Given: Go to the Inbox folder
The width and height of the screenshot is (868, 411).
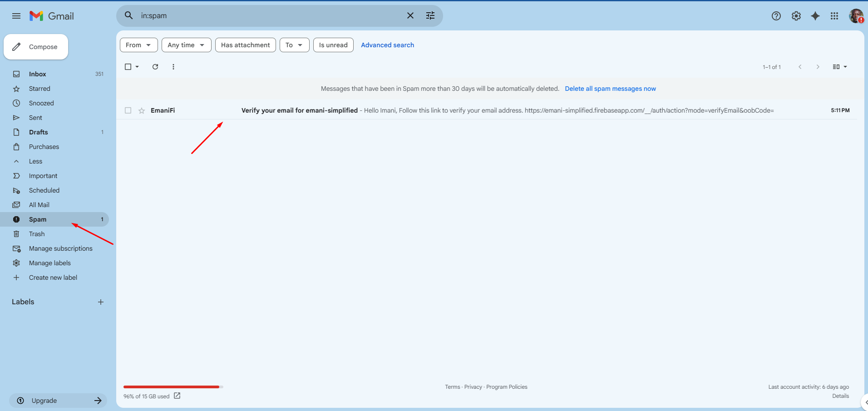Looking at the screenshot, I should coord(38,74).
